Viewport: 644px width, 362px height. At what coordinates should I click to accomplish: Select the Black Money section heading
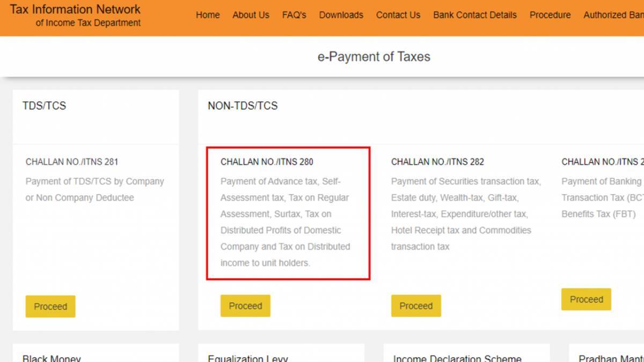[52, 358]
